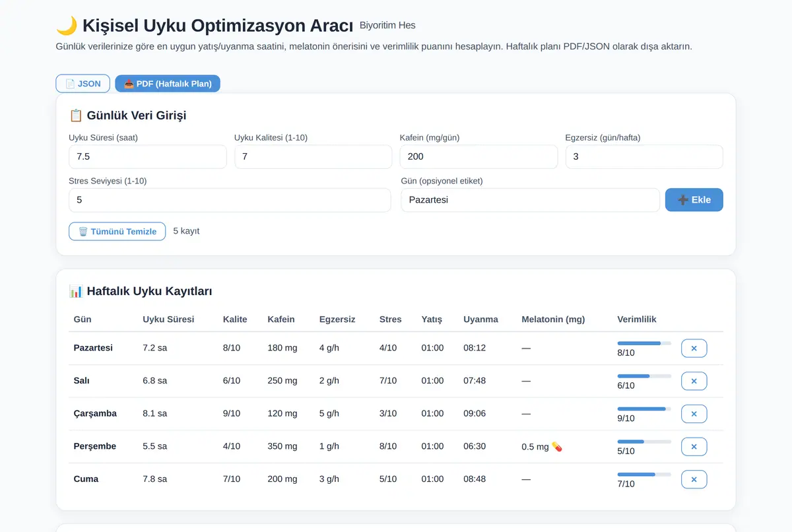Viewport: 792px width, 532px height.
Task: Click the moon icon in the page title
Action: pos(67,26)
